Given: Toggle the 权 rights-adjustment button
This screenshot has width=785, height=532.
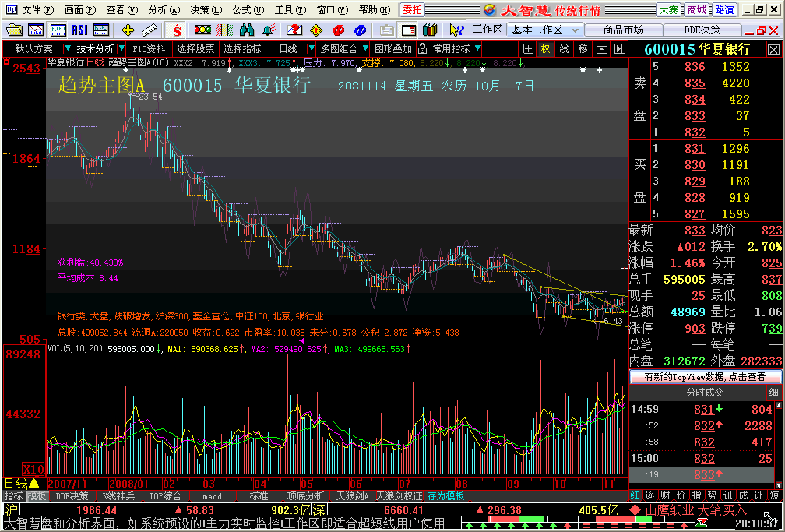Looking at the screenshot, I should pos(545,48).
